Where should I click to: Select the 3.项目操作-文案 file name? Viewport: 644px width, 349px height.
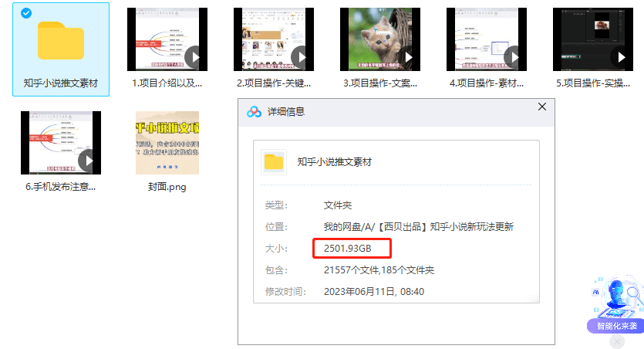click(x=380, y=83)
